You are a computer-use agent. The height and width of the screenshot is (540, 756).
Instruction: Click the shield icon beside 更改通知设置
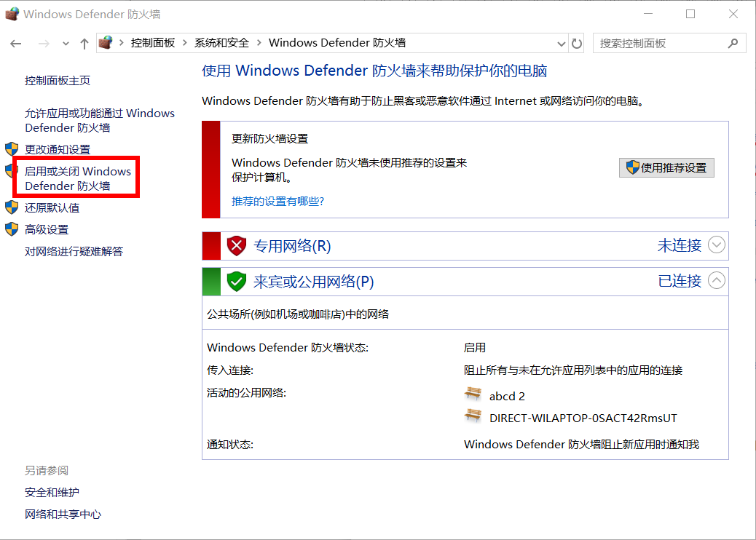(x=12, y=149)
